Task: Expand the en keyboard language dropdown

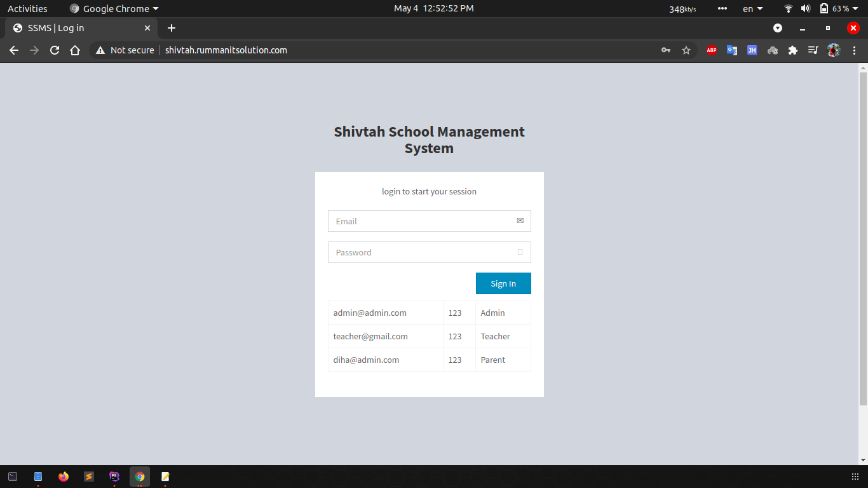Action: 752,9
